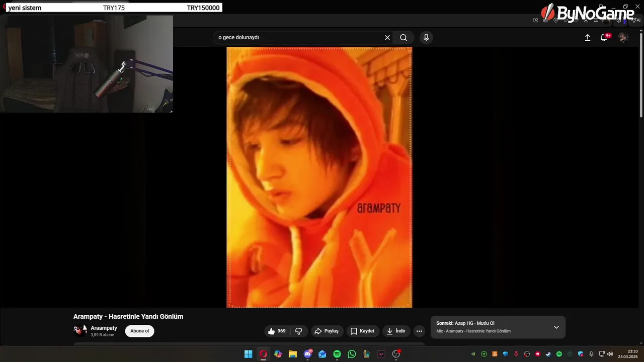Open the notifications bell with 9+ badge
The height and width of the screenshot is (362, 644).
(x=604, y=38)
